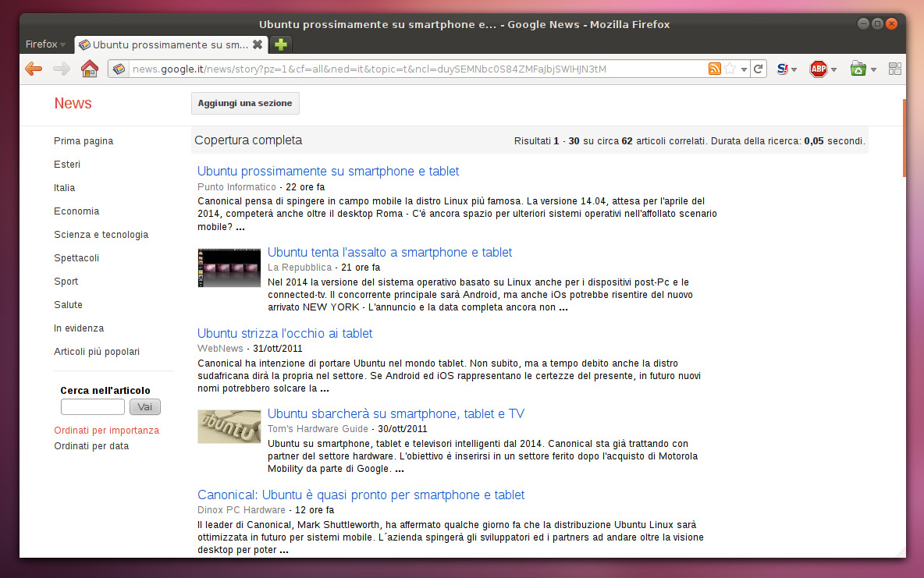Image resolution: width=924 pixels, height=578 pixels.
Task: Sort by Ordinati per importanza
Action: (x=107, y=431)
